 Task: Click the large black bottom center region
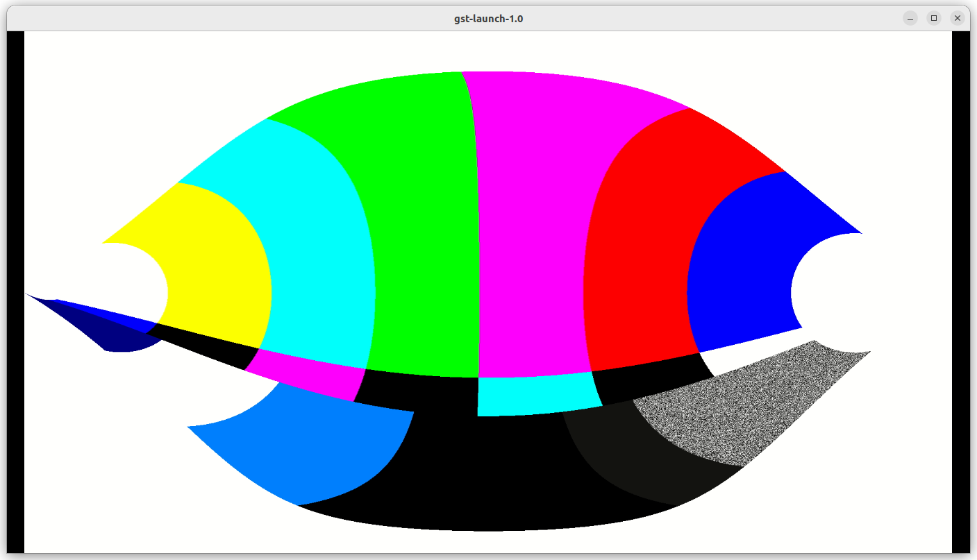(x=486, y=472)
